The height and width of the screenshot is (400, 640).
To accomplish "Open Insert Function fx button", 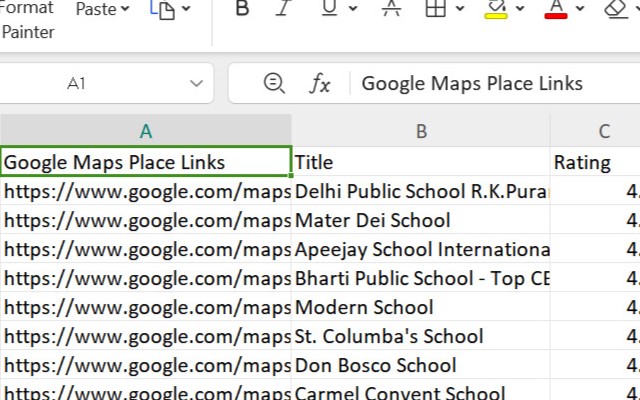I will click(x=319, y=84).
